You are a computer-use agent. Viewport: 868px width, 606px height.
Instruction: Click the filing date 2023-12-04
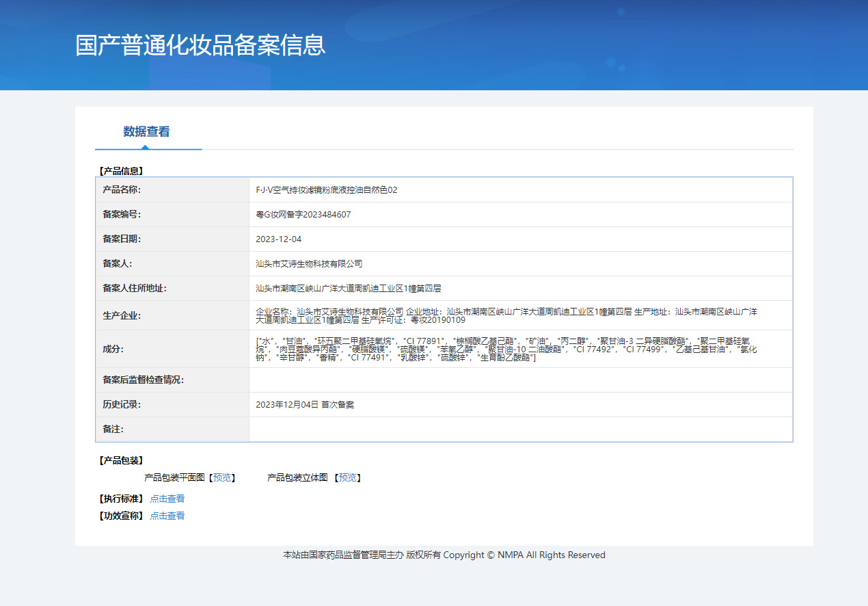pyautogui.click(x=278, y=239)
